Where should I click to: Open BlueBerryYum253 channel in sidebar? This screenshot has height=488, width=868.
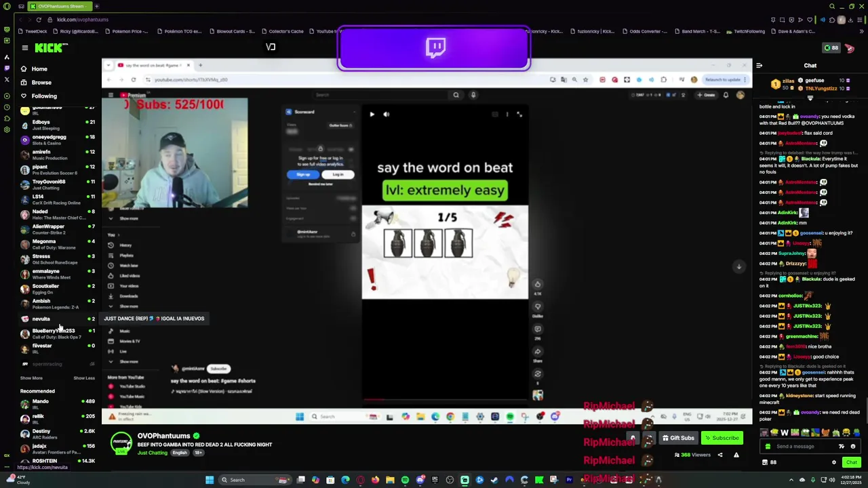point(58,333)
